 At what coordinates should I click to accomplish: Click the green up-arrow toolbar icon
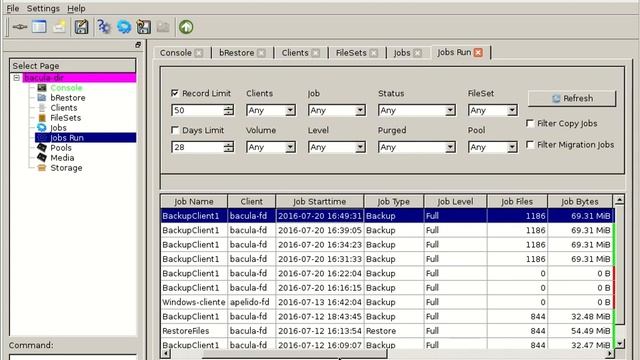[x=186, y=27]
